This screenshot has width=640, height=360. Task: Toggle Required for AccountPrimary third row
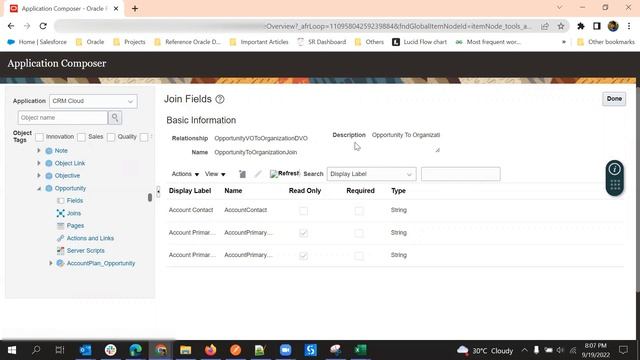tap(359, 256)
